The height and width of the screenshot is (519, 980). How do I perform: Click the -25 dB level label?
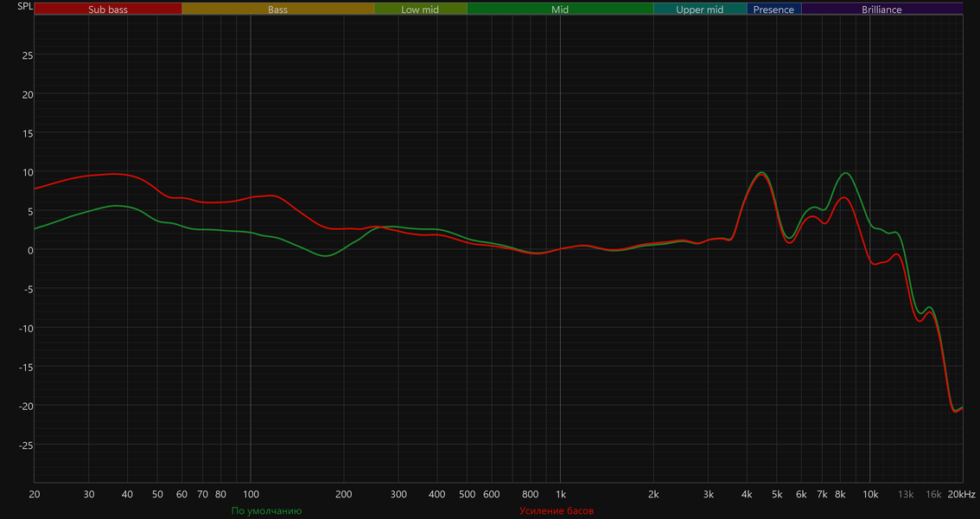(x=25, y=445)
